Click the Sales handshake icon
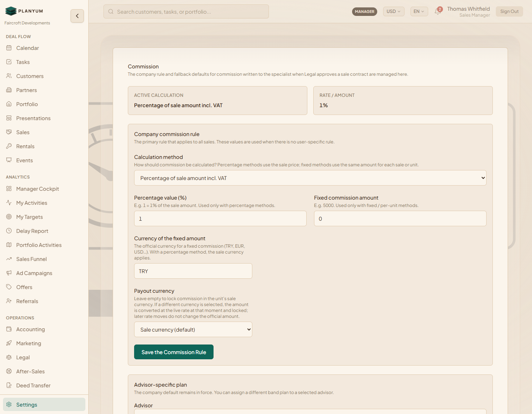This screenshot has height=414, width=532. point(9,132)
